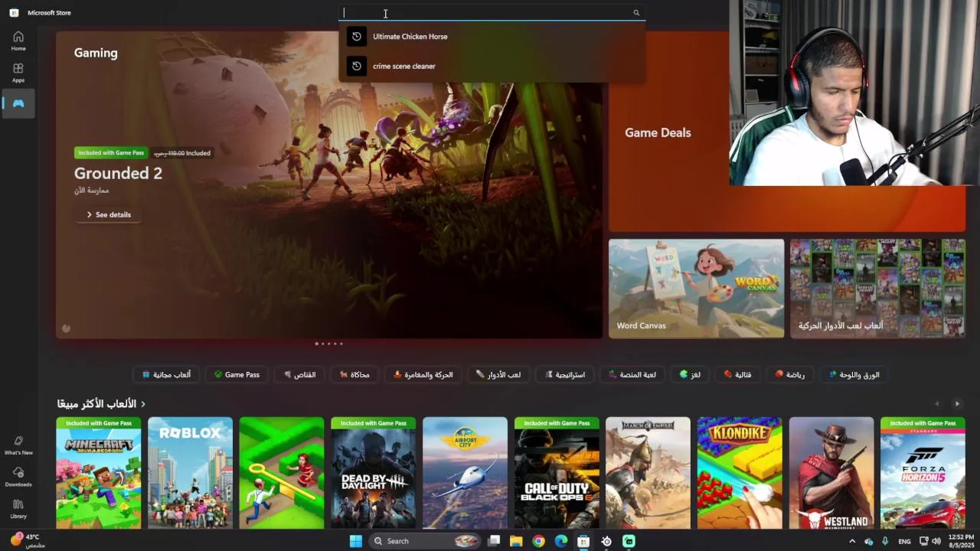This screenshot has height=551, width=980.
Task: Click See details for Grounded 2
Action: tap(108, 215)
